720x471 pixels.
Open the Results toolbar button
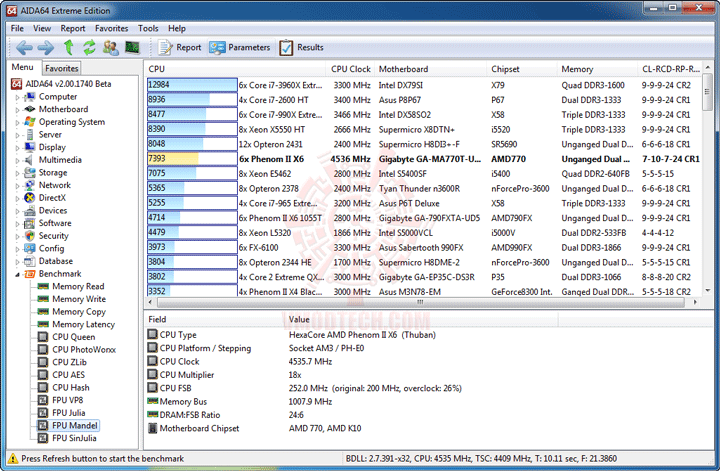301,47
